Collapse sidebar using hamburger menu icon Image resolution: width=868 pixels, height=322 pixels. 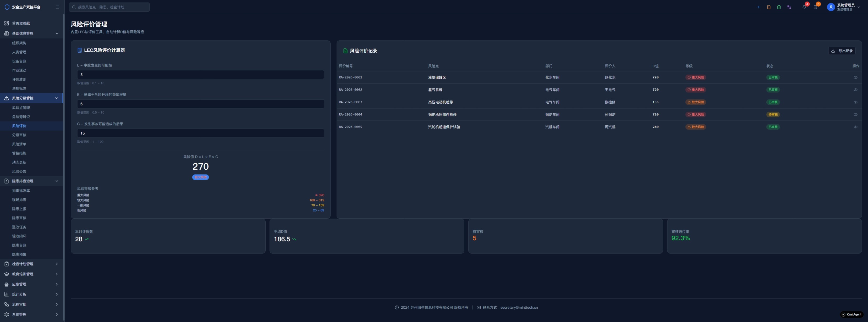point(57,7)
